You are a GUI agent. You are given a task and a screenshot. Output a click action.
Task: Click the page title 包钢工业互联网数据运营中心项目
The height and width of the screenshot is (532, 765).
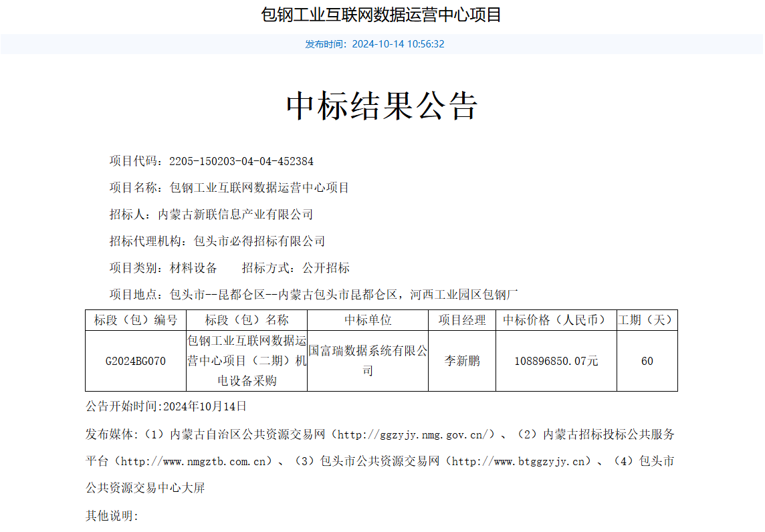tap(381, 15)
